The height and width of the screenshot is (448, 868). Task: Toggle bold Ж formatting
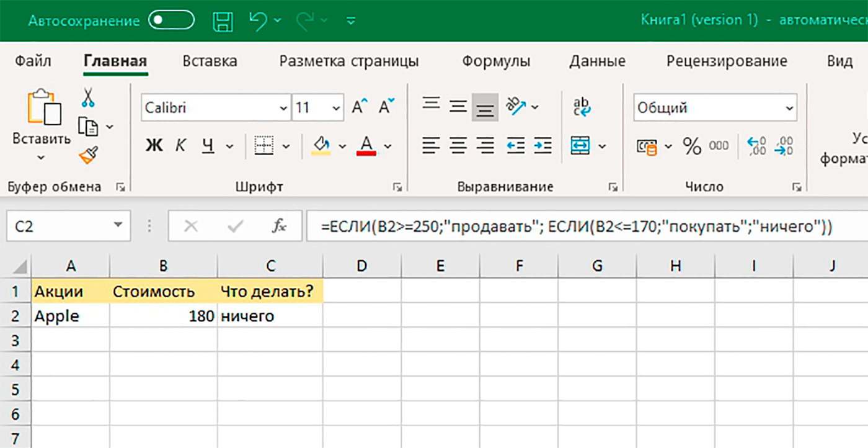[154, 146]
